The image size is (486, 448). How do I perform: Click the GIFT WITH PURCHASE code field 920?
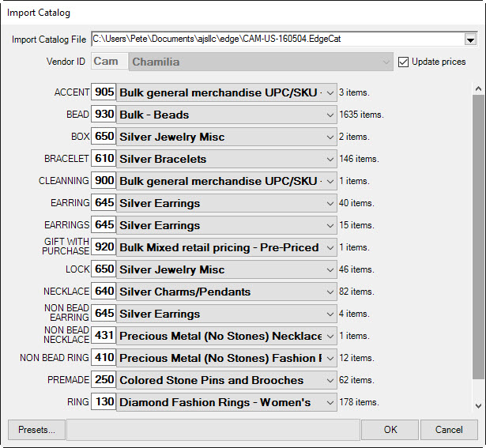104,247
